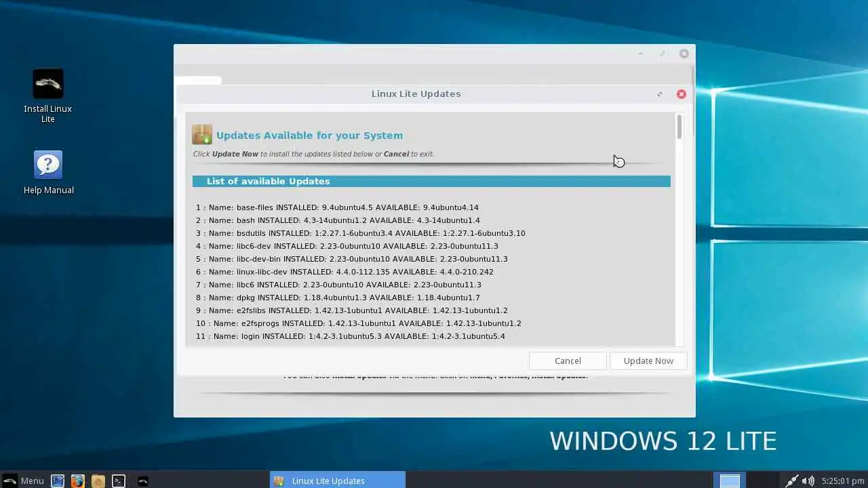Click the small Linux Lite feather taskbar icon
This screenshot has height=488, width=868.
(143, 481)
